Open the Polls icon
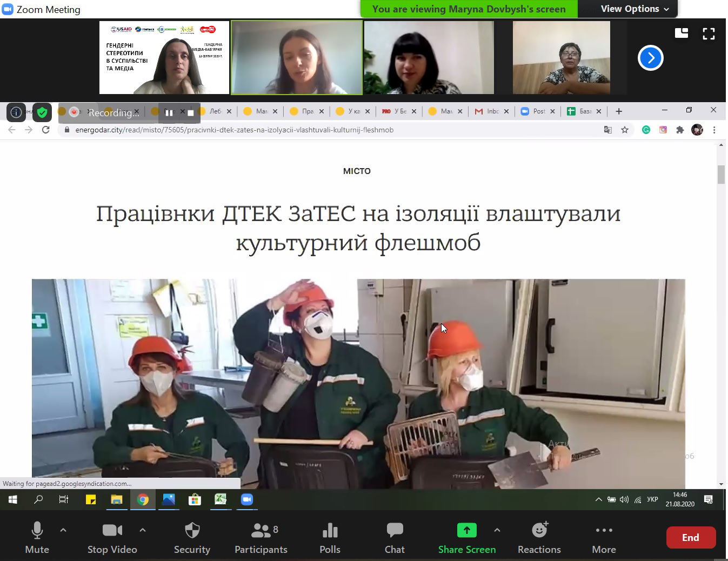728x561 pixels. (330, 538)
